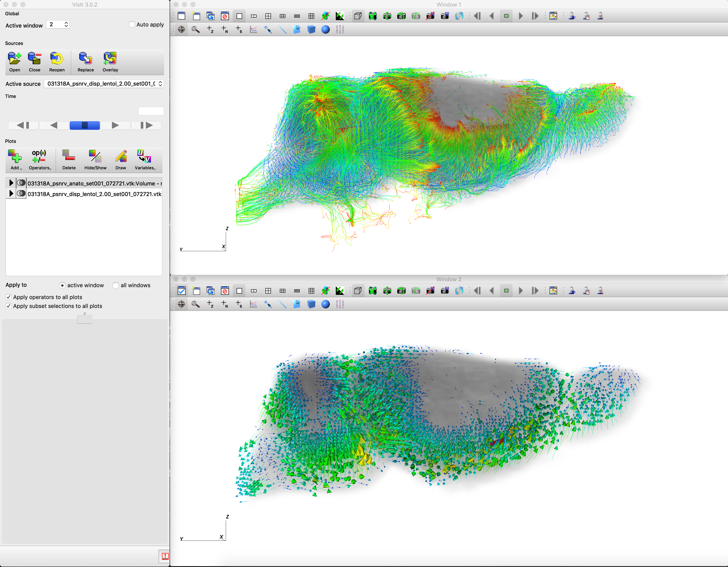The image size is (728, 567).
Task: Click the blue time slider stop control
Action: pos(85,125)
